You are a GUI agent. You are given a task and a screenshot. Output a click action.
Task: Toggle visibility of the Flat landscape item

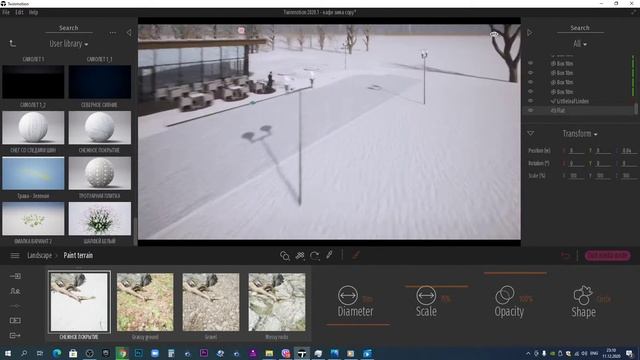point(530,110)
